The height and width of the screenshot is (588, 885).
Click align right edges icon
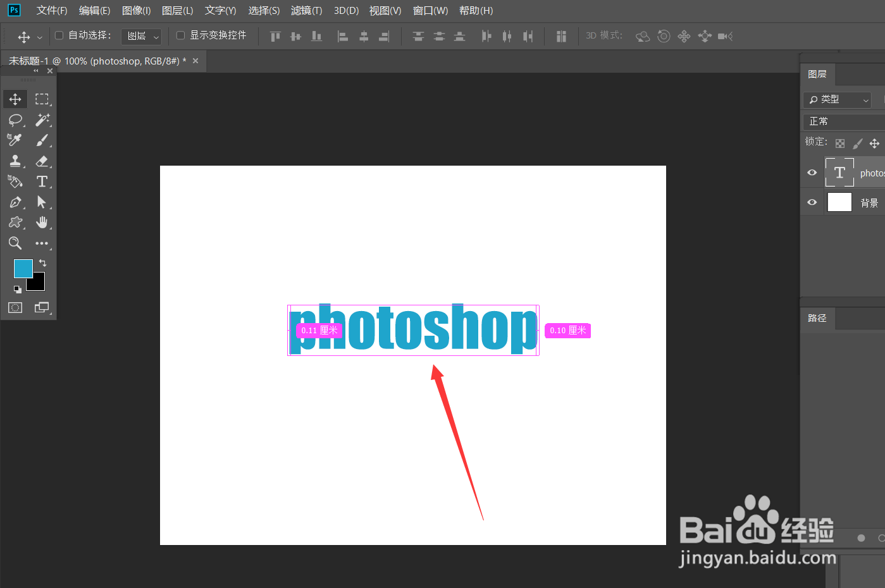384,36
